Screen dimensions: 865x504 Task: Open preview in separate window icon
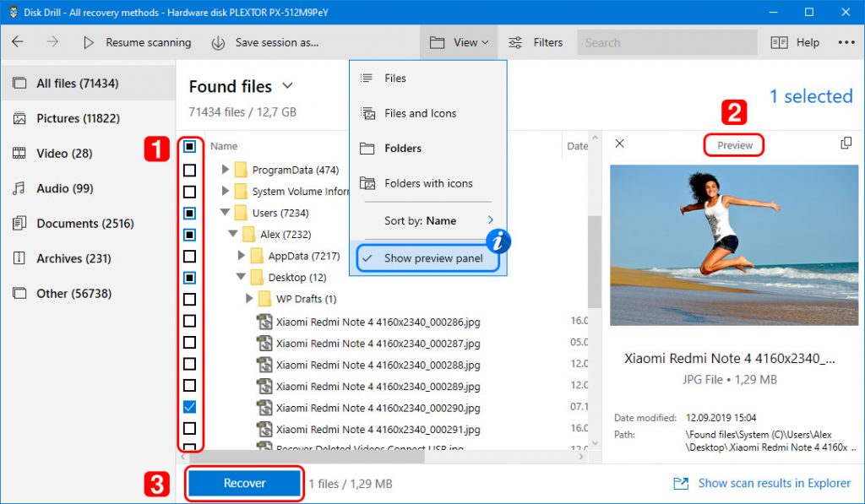click(846, 144)
